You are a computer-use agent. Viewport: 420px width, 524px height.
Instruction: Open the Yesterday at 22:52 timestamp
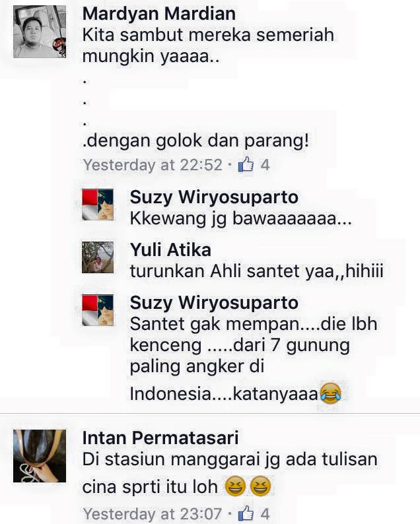(x=153, y=165)
